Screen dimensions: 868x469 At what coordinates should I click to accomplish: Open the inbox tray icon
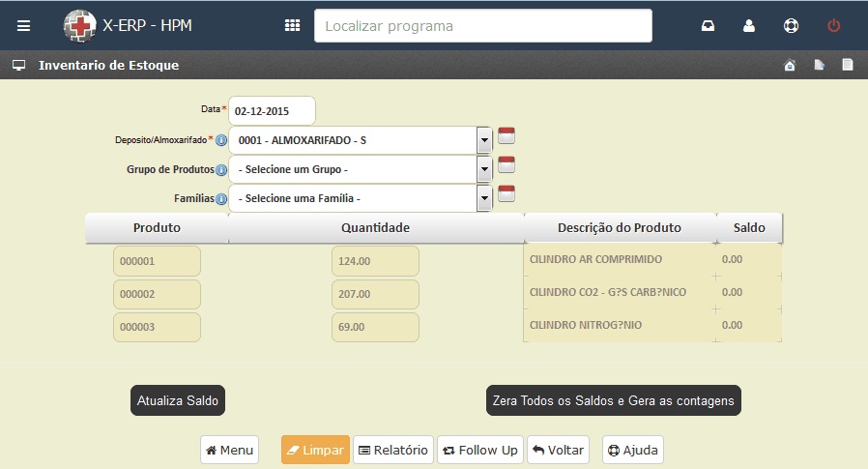click(x=708, y=25)
